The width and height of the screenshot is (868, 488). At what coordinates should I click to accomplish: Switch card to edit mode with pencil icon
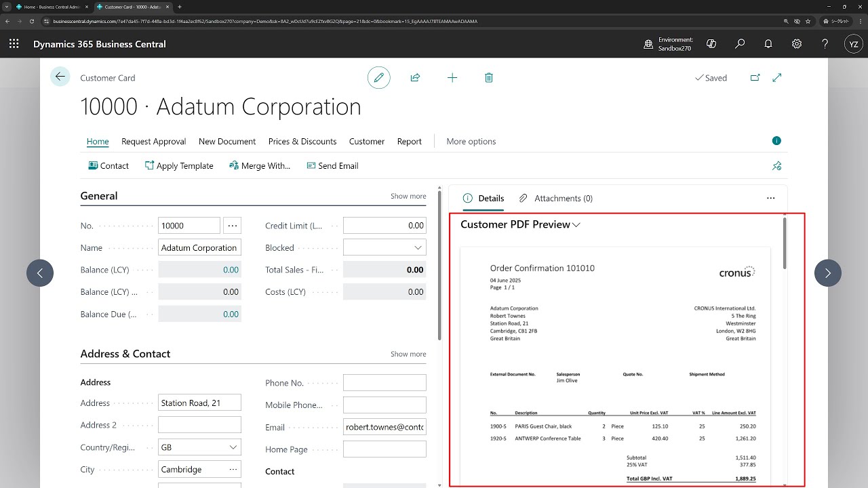pyautogui.click(x=379, y=78)
